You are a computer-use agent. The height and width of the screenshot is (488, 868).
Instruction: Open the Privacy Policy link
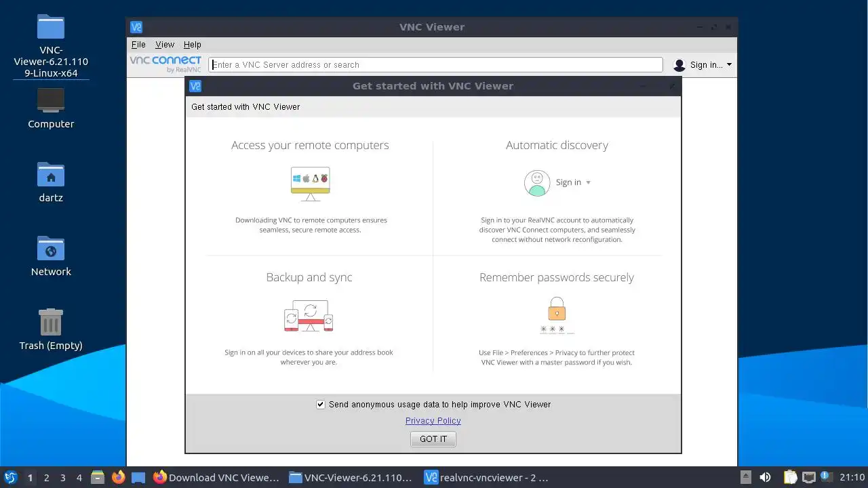point(433,420)
